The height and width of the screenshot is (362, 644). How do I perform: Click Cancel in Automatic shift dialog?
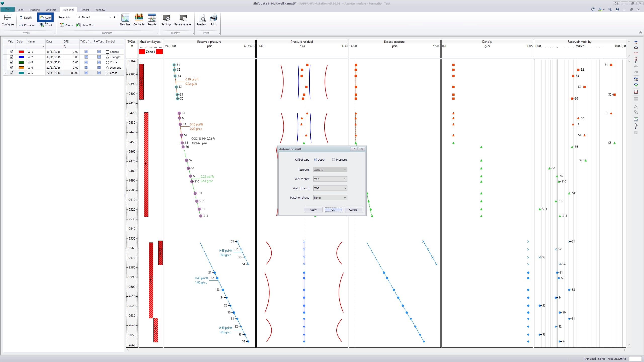[x=353, y=210]
